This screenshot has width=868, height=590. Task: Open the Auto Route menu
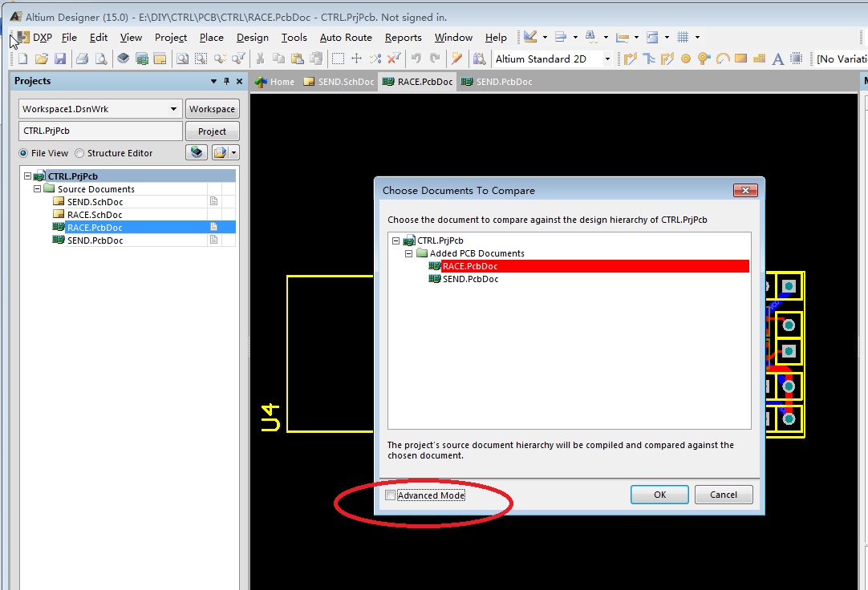point(346,37)
